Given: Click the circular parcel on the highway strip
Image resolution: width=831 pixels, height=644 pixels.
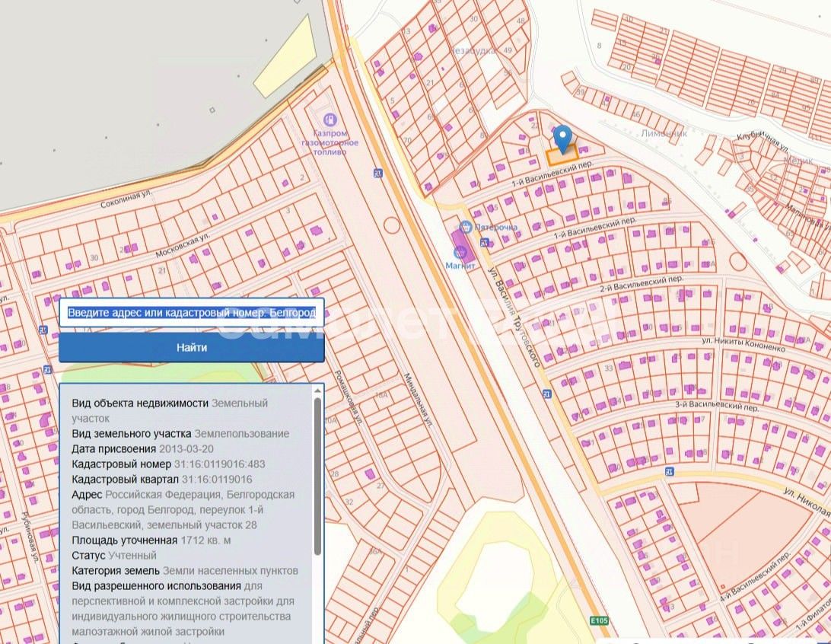Looking at the screenshot, I should (391, 225).
